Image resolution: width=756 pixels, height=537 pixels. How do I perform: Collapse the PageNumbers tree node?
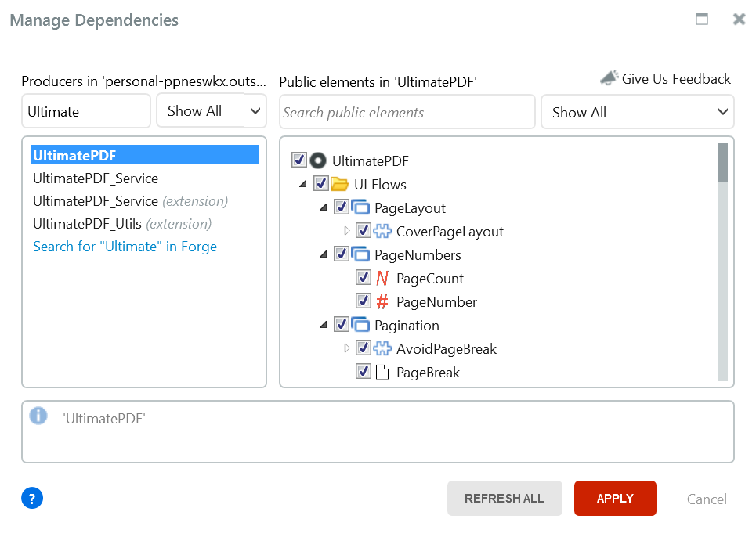[324, 254]
